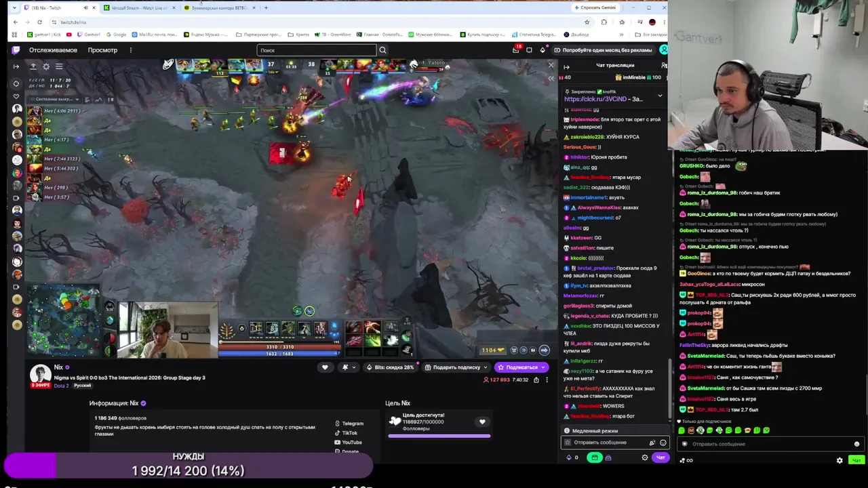Click the purple Чат send button
The width and height of the screenshot is (868, 488).
click(660, 457)
